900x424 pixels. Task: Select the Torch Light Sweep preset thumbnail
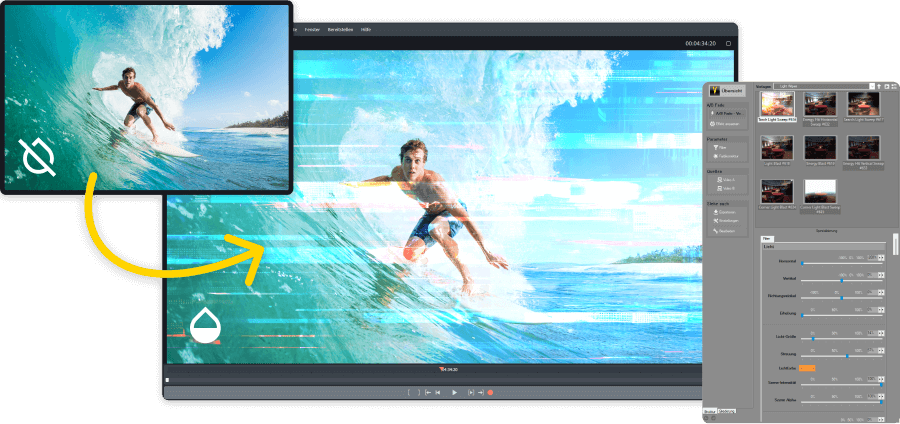777,103
